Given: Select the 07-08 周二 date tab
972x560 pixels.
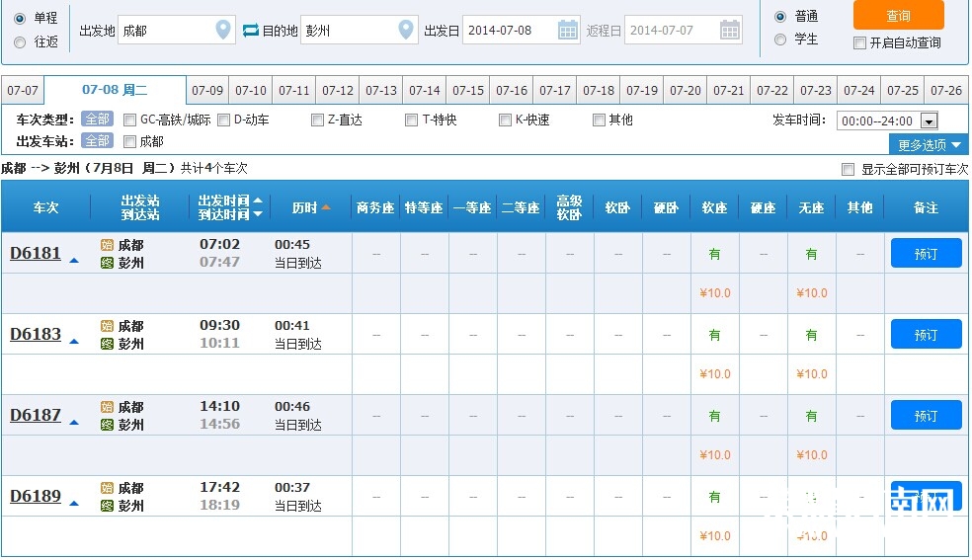Looking at the screenshot, I should click(115, 90).
